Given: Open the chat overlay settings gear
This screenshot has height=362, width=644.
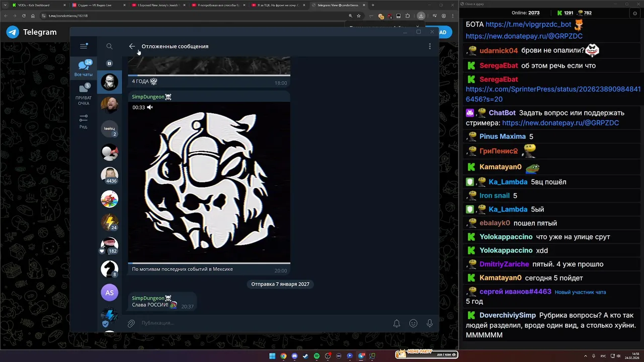Looking at the screenshot, I should point(635,14).
